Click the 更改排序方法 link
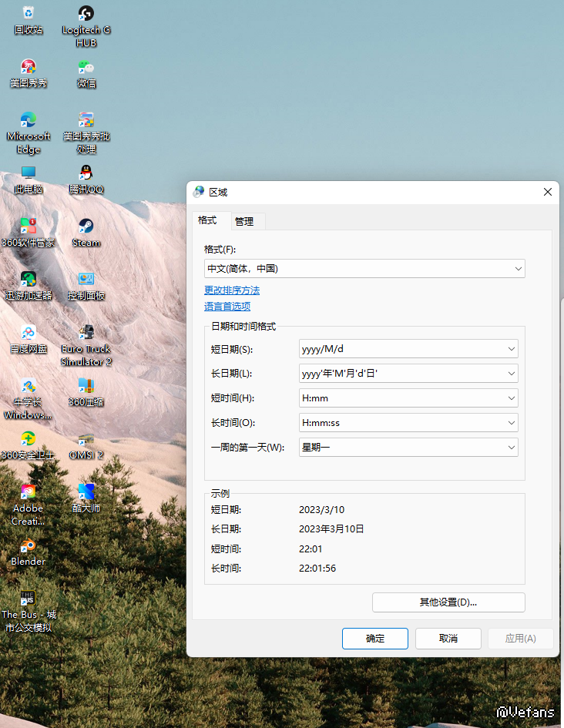Screen dimensions: 564x728 [232, 290]
